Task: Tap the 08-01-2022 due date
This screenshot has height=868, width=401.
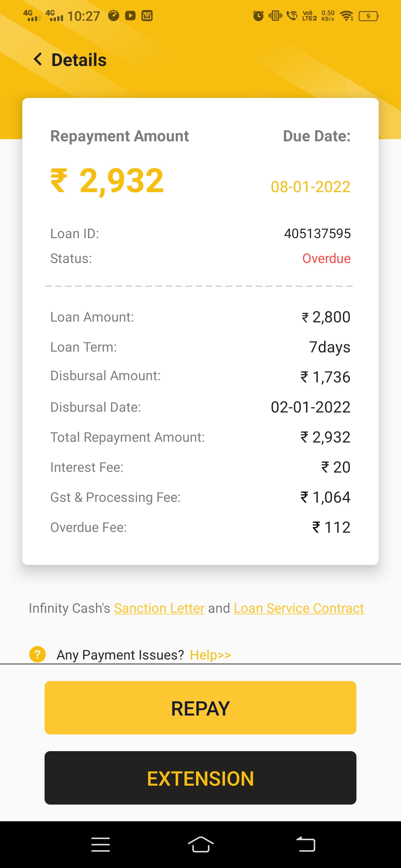Action: 310,187
